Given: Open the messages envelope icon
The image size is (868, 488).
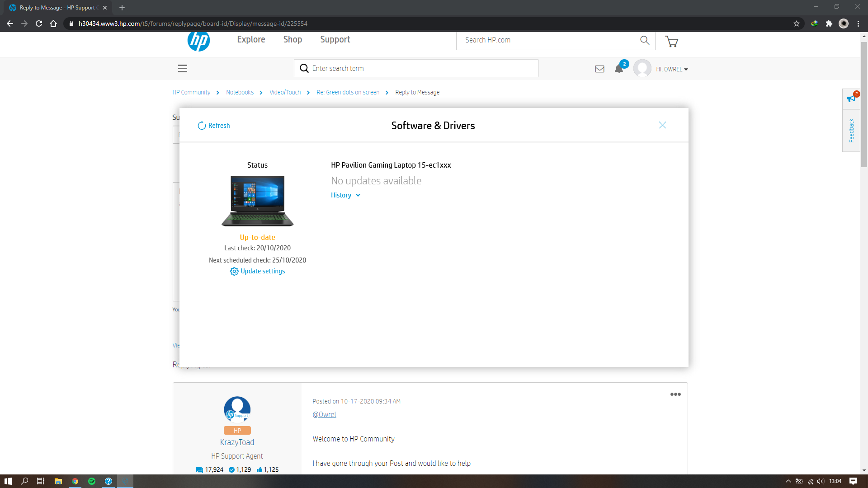Looking at the screenshot, I should click(x=599, y=69).
